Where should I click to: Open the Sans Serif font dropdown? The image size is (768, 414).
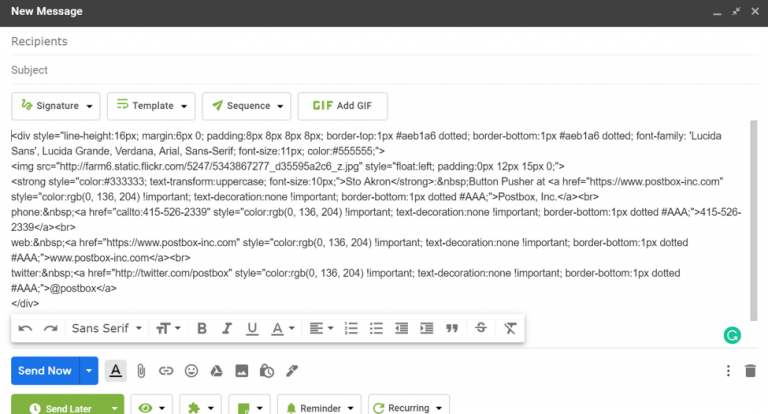[x=107, y=328]
